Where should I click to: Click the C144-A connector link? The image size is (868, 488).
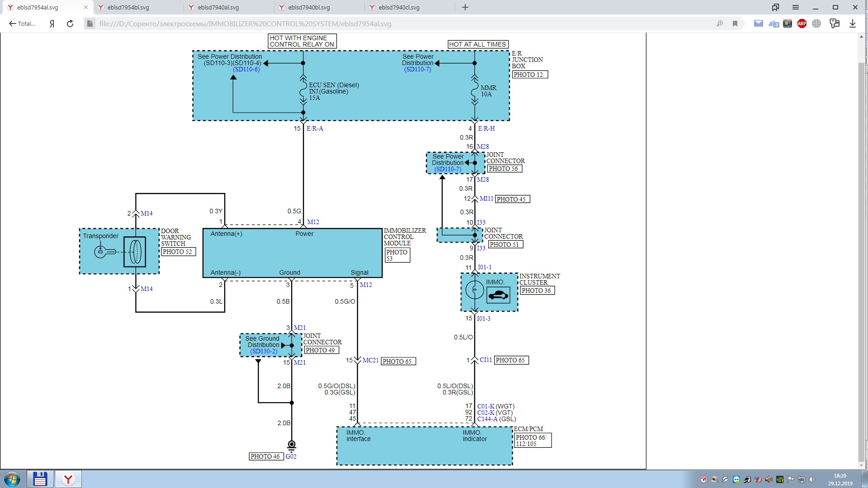click(x=487, y=419)
